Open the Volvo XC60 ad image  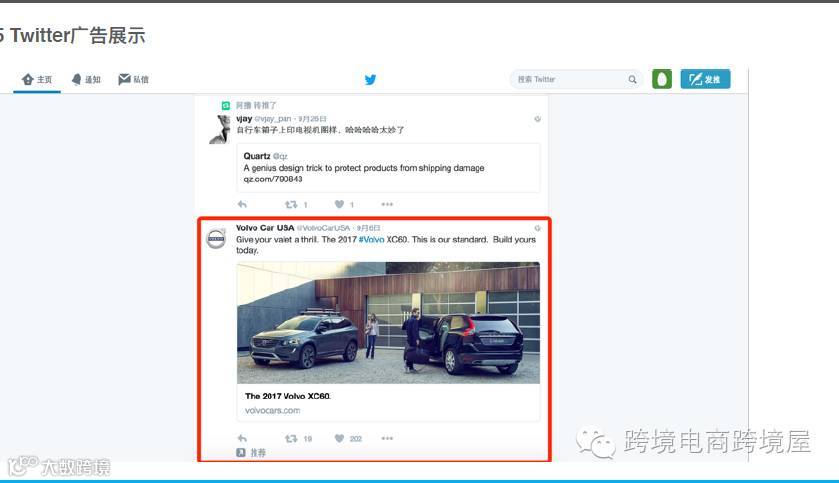click(388, 323)
